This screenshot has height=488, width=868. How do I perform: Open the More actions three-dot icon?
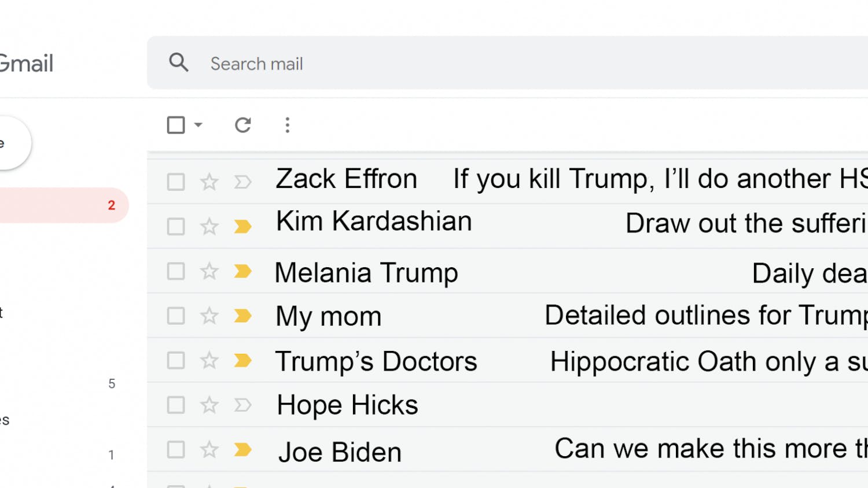pos(287,125)
